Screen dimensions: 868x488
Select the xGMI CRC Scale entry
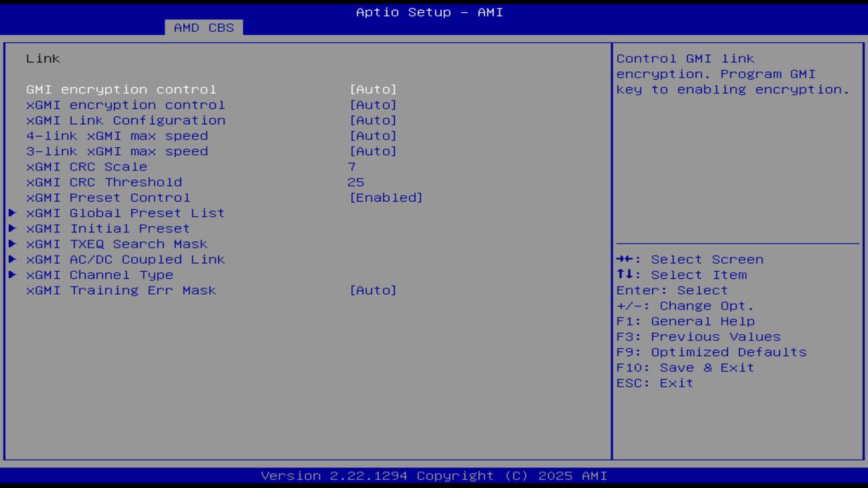86,166
